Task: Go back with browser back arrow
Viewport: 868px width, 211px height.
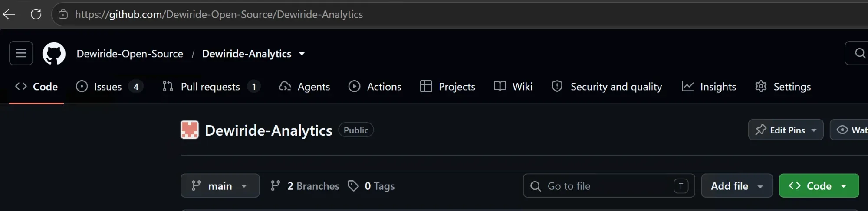Action: [x=9, y=14]
